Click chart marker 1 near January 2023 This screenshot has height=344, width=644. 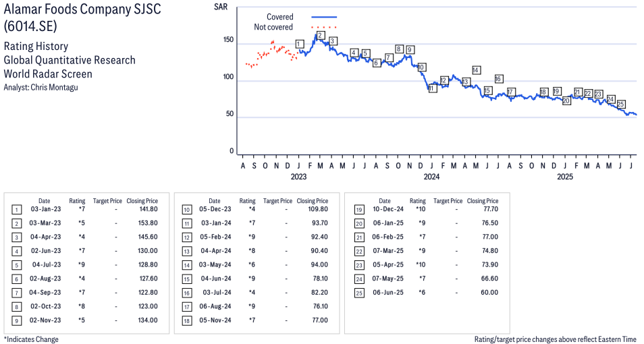[x=300, y=44]
